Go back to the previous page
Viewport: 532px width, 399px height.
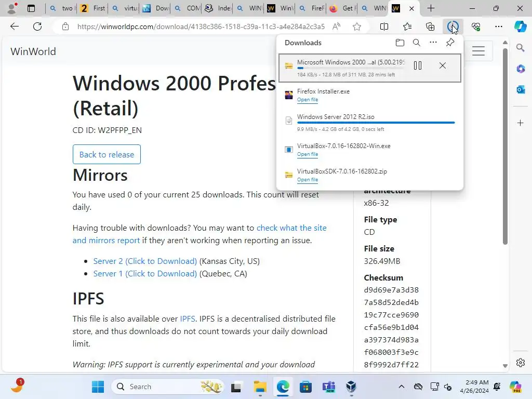pos(14,26)
